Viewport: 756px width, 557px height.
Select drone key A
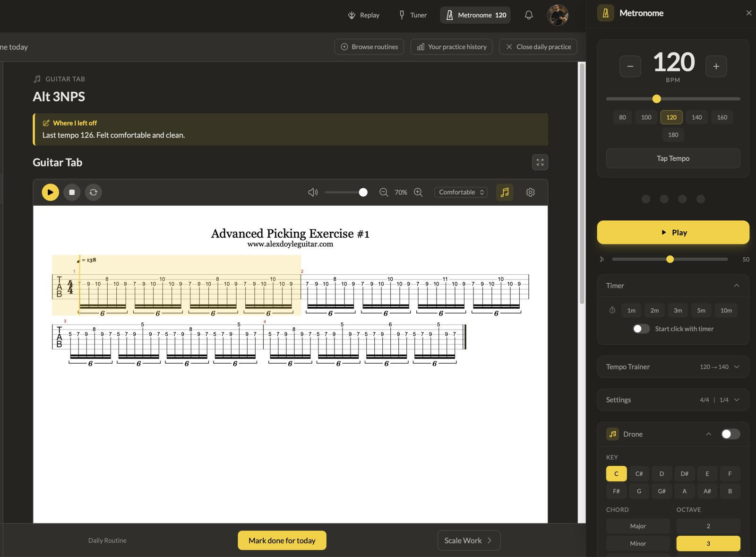684,491
